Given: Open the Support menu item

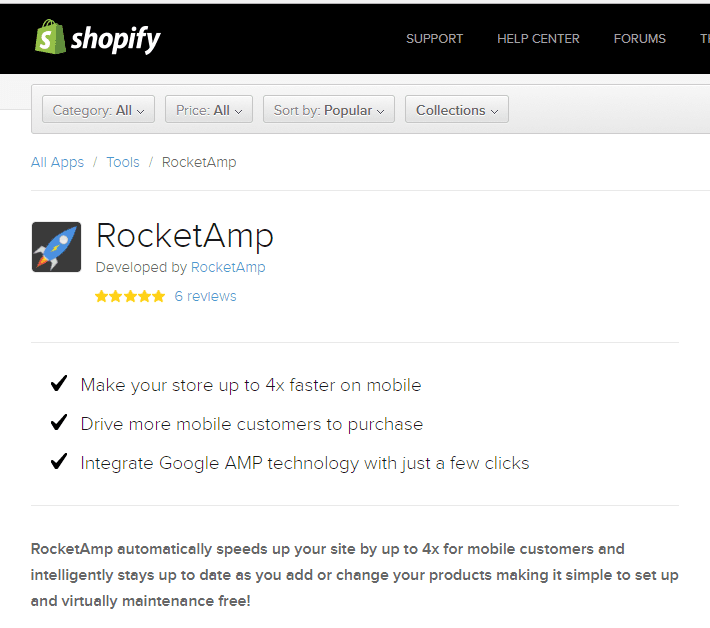Looking at the screenshot, I should tap(434, 39).
